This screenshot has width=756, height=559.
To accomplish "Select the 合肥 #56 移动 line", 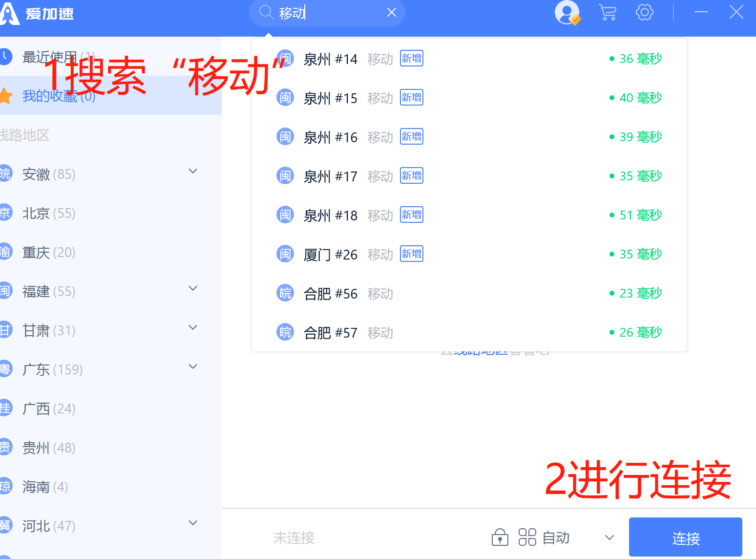I will [x=469, y=293].
